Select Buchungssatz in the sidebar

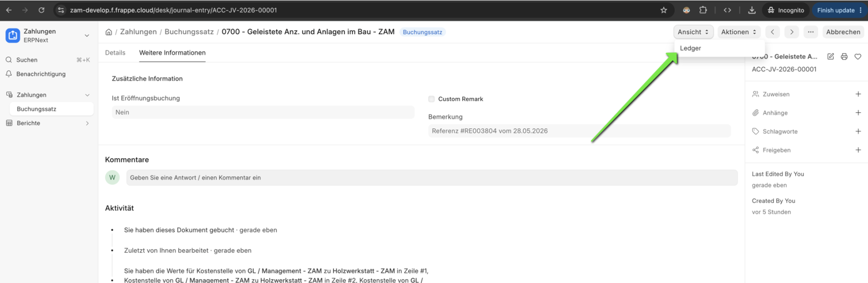(51, 109)
